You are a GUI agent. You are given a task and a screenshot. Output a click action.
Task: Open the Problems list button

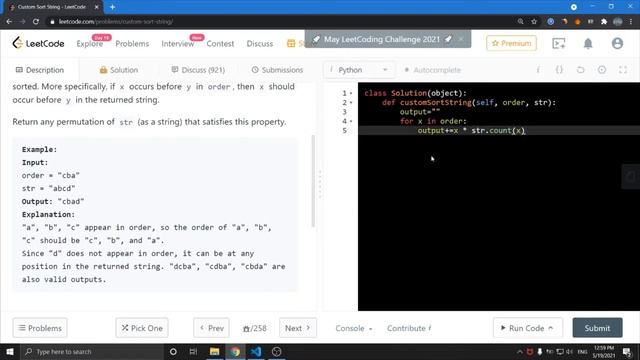[40, 328]
